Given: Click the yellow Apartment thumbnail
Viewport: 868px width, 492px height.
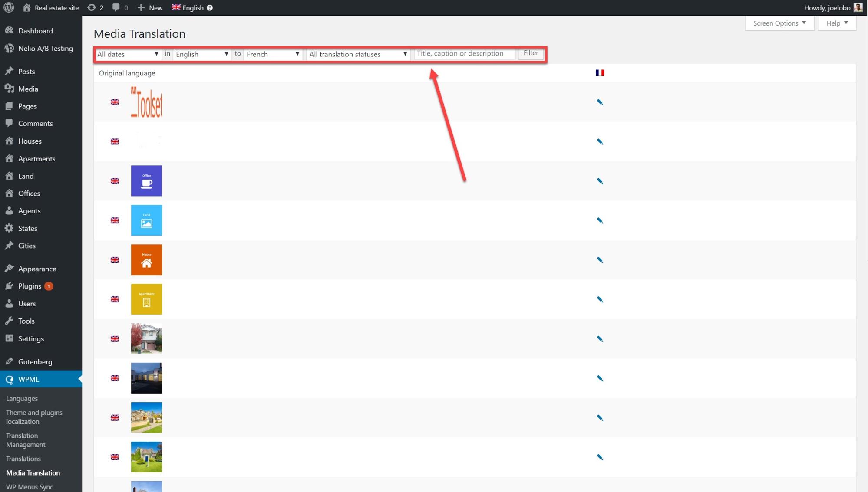Looking at the screenshot, I should click(146, 299).
